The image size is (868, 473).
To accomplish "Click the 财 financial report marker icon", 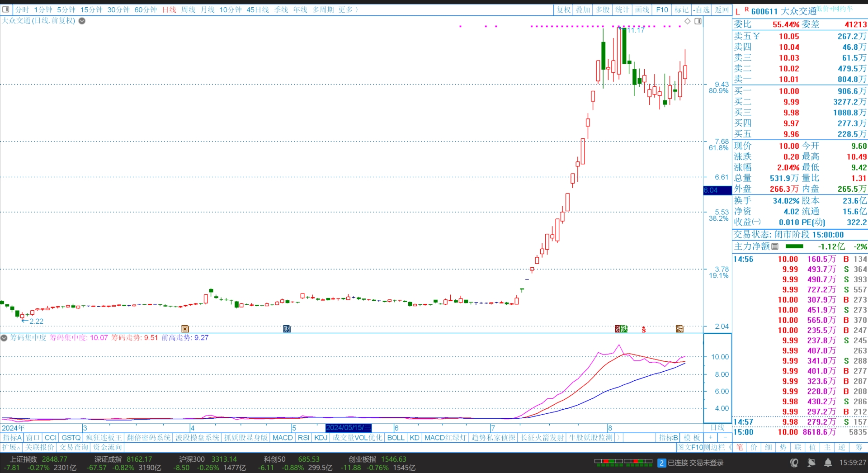I will pos(287,329).
